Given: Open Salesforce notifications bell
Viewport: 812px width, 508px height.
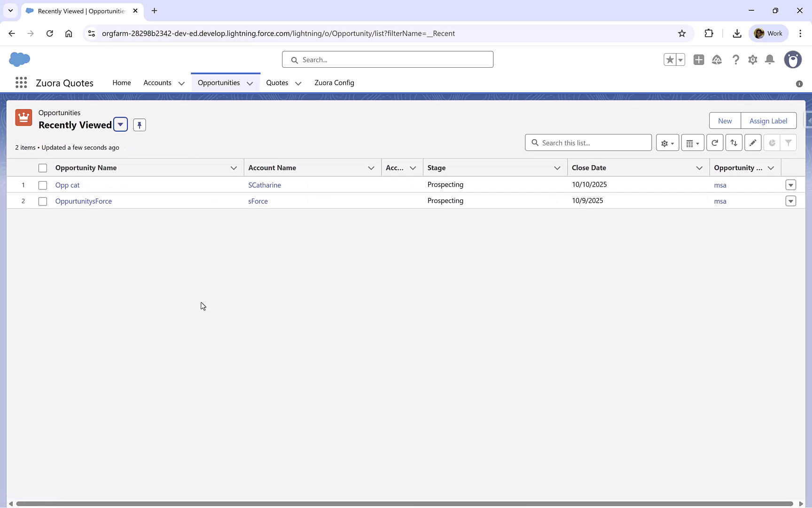Looking at the screenshot, I should click(770, 60).
